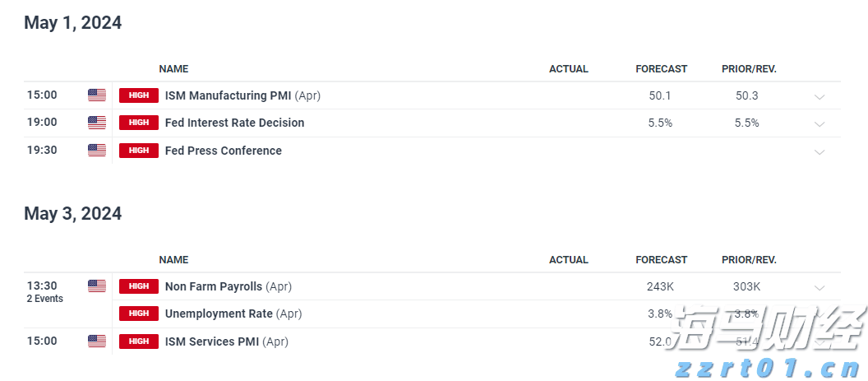The height and width of the screenshot is (381, 868).
Task: Open the ISM Services PMI event name
Action: click(214, 341)
